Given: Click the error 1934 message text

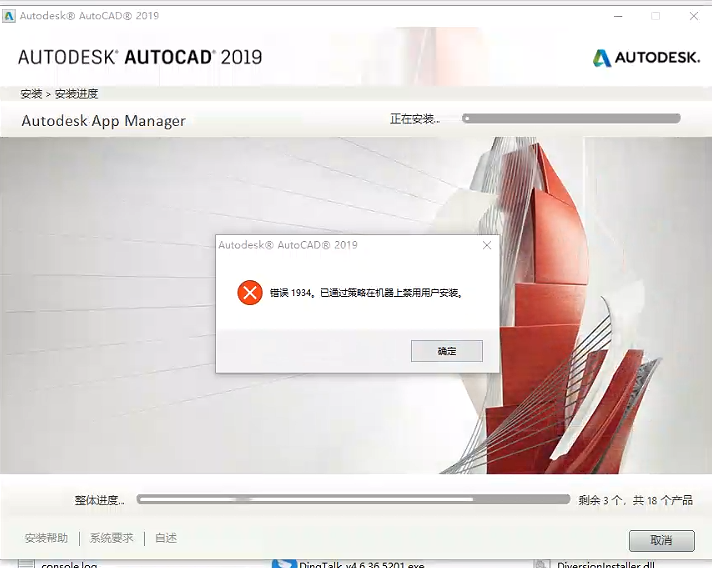Looking at the screenshot, I should click(366, 293).
